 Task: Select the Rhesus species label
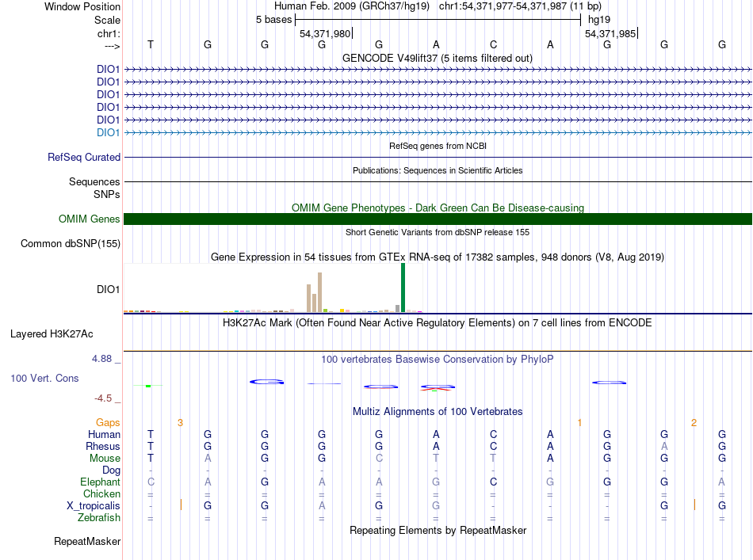(x=103, y=446)
